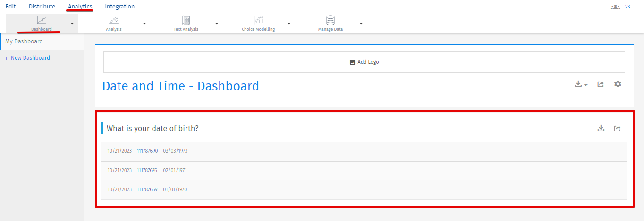Open response ID 111787690
Image resolution: width=644 pixels, height=221 pixels.
147,151
